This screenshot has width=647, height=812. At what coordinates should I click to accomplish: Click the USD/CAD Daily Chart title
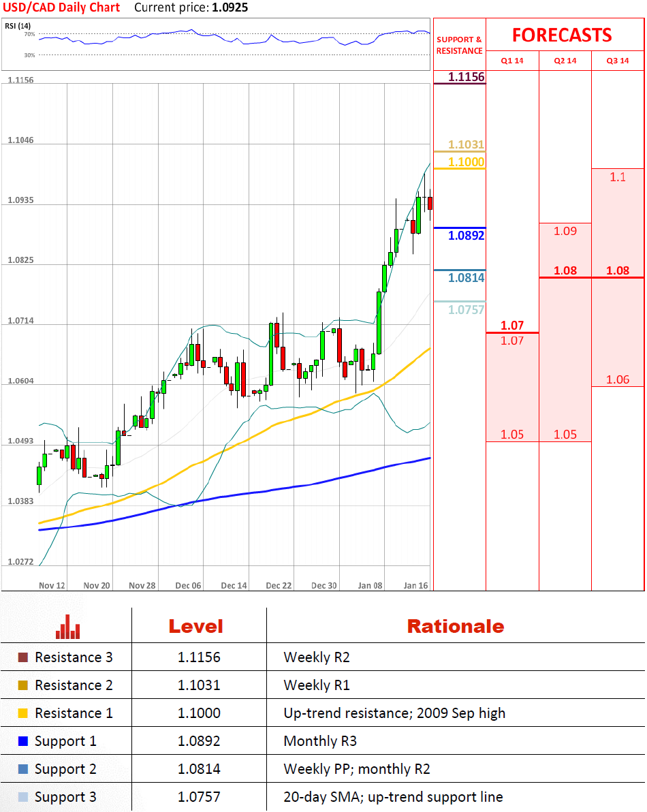point(61,7)
